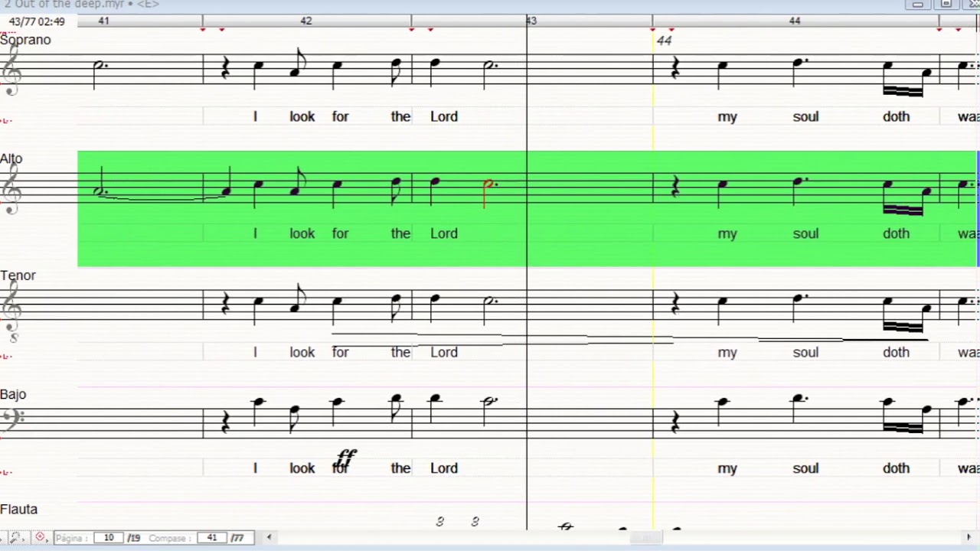Click the horizontal scrollbar thumb
The width and height of the screenshot is (980, 551).
[646, 538]
